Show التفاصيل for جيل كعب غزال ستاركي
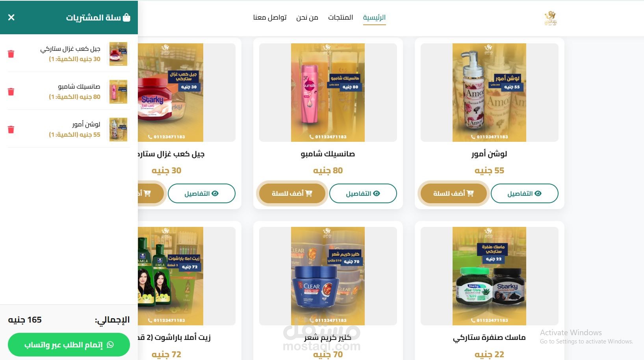 [201, 193]
